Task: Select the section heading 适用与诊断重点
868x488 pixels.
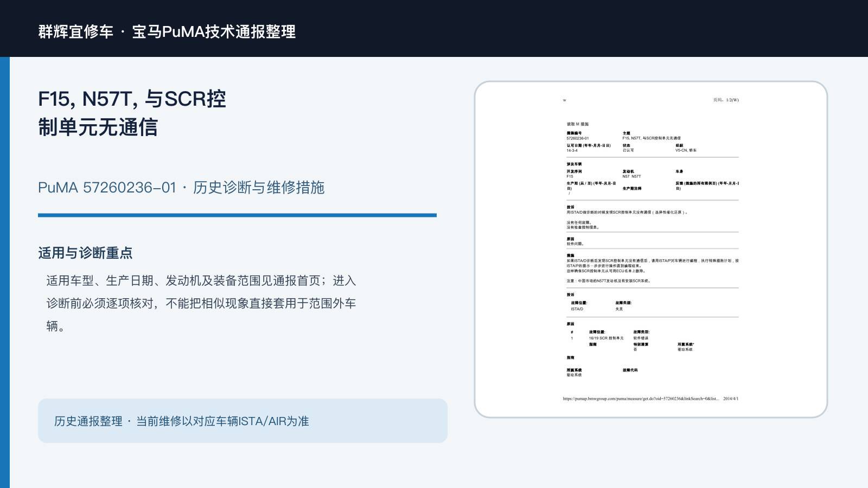Action: [x=85, y=253]
